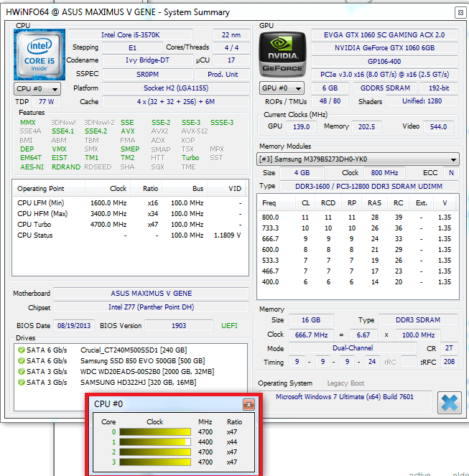
Task: Click the DDR3-1600 / PC3-12800 type field
Action: tap(368, 186)
